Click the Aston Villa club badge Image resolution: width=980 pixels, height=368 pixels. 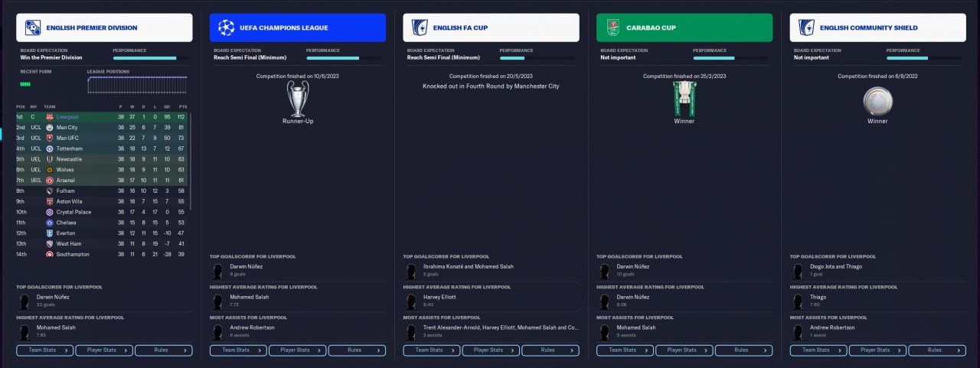pos(50,201)
